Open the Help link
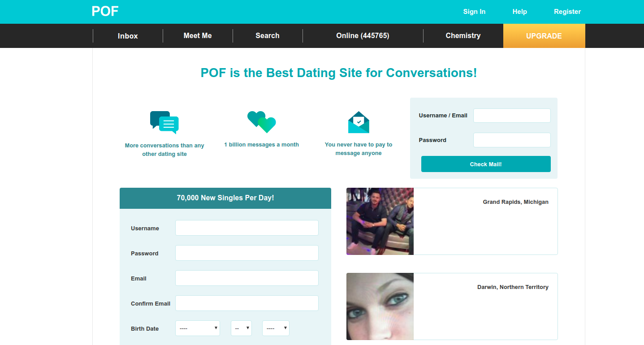644x345 pixels. (x=520, y=12)
